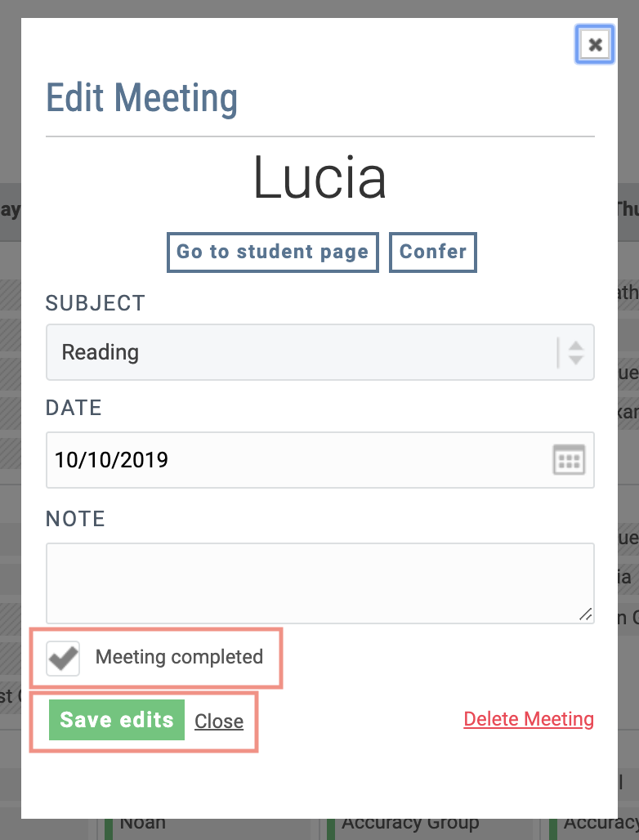The height and width of the screenshot is (840, 639).
Task: Click inside the Note text area
Action: coord(319,583)
